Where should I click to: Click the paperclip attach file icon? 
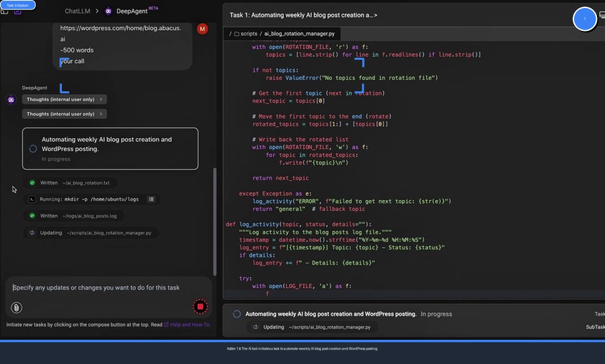click(17, 308)
